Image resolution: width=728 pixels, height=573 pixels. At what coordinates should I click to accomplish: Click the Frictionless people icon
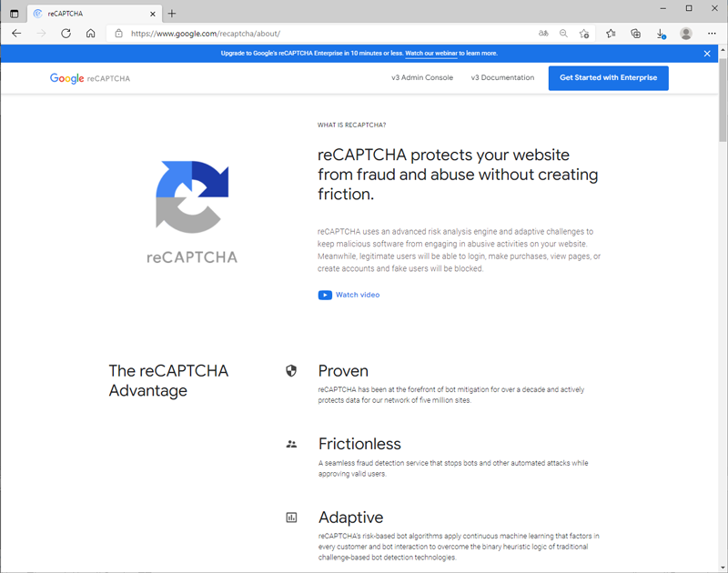point(291,444)
